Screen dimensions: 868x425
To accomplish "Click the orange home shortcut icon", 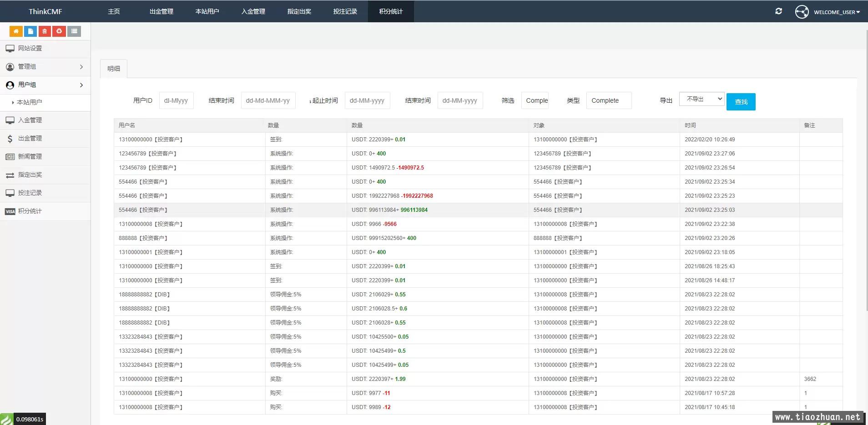I will click(x=16, y=31).
